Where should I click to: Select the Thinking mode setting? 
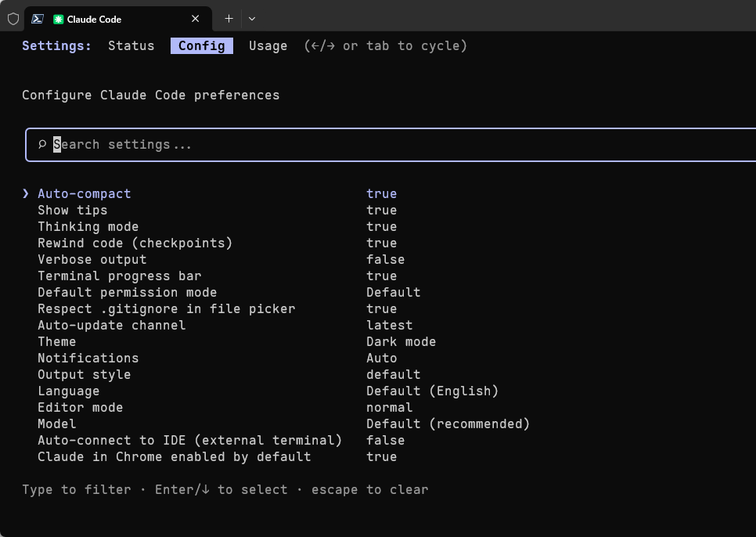tap(88, 226)
